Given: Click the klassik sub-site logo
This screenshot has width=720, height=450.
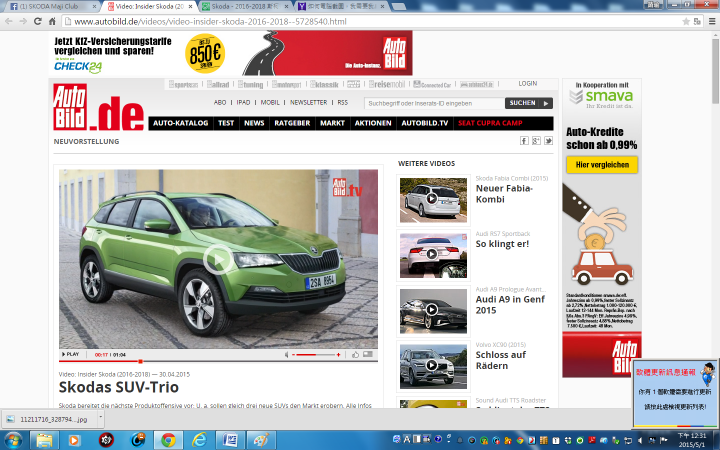Looking at the screenshot, I should pyautogui.click(x=324, y=84).
